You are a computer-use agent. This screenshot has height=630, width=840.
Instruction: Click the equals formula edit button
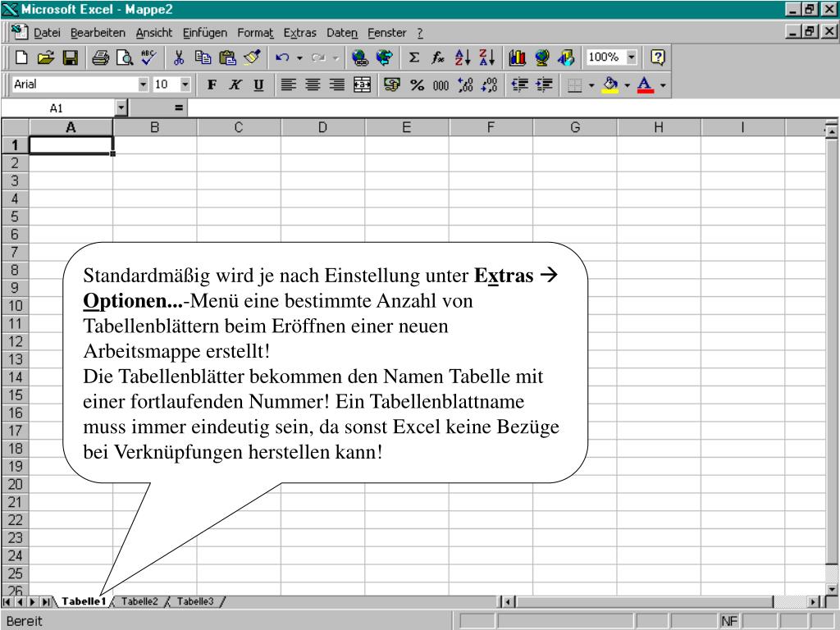point(179,108)
